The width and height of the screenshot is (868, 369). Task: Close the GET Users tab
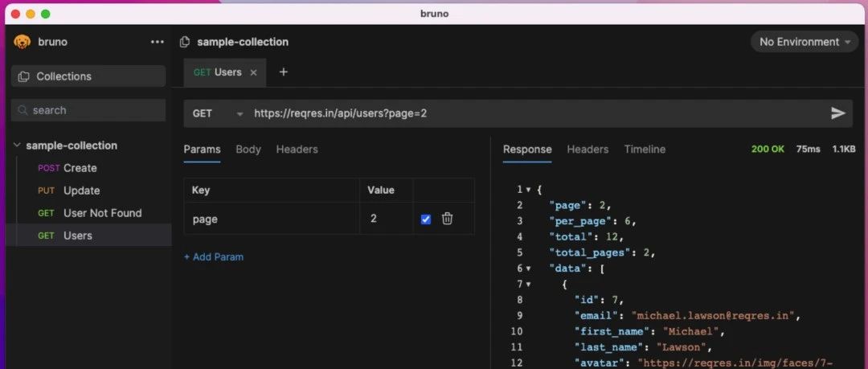(253, 72)
